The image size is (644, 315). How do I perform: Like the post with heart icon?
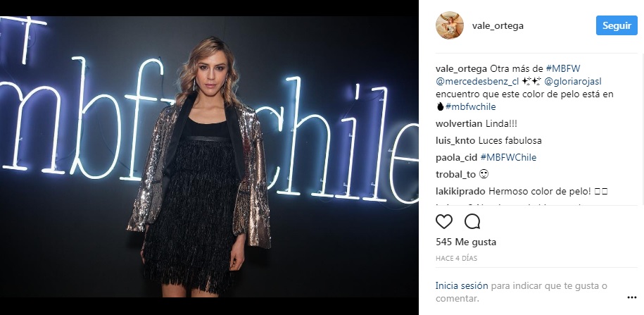[443, 222]
